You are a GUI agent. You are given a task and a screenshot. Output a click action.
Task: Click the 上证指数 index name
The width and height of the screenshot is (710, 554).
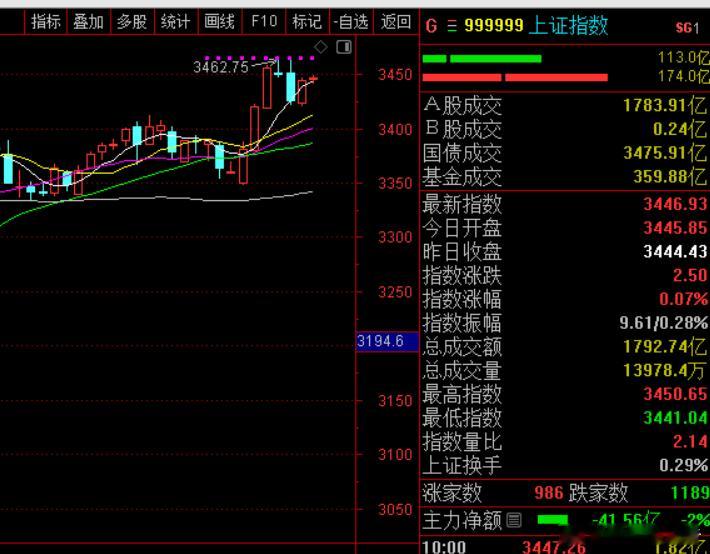coord(568,25)
